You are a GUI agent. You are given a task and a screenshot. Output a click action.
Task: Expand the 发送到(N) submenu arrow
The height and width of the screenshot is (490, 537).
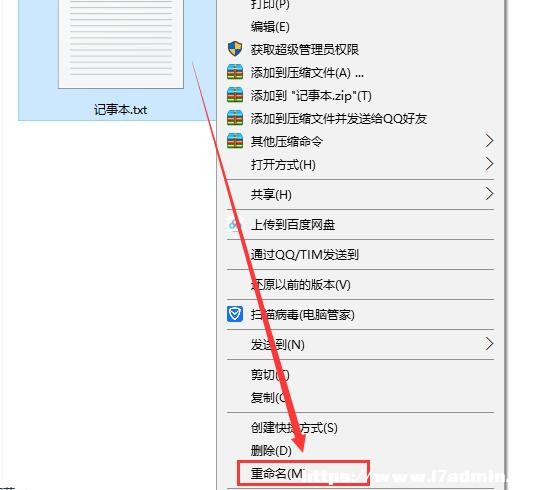coord(490,343)
